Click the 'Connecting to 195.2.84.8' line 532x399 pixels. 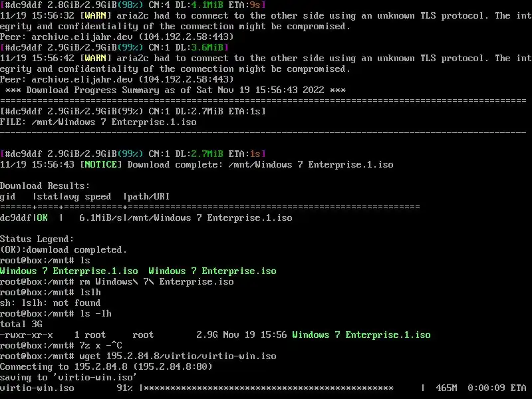click(x=106, y=367)
